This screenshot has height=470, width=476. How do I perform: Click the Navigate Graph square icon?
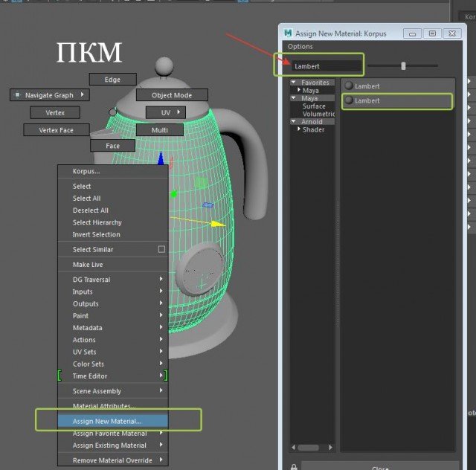(18, 95)
